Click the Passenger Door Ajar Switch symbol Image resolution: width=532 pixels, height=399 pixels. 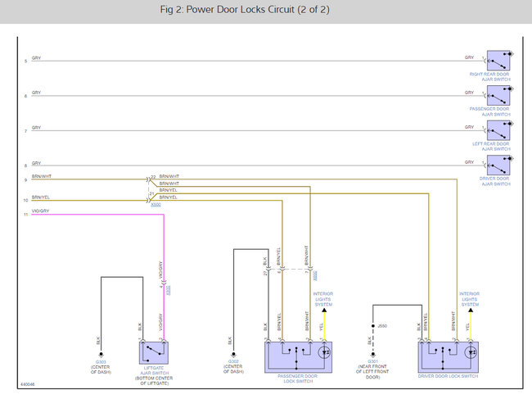[x=498, y=95]
